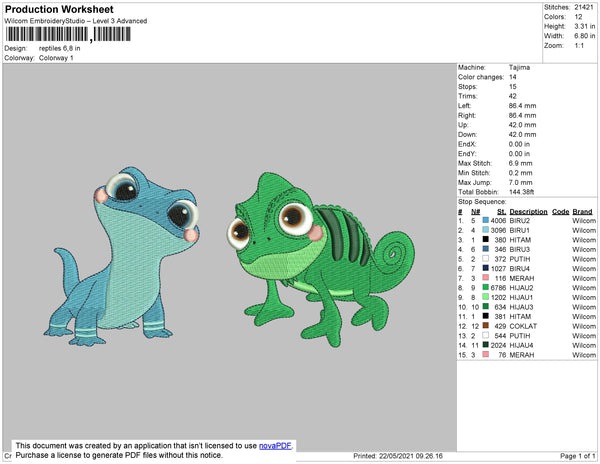Select the BIRU2 color swatch in row 1
600x464 pixels.
(486, 221)
